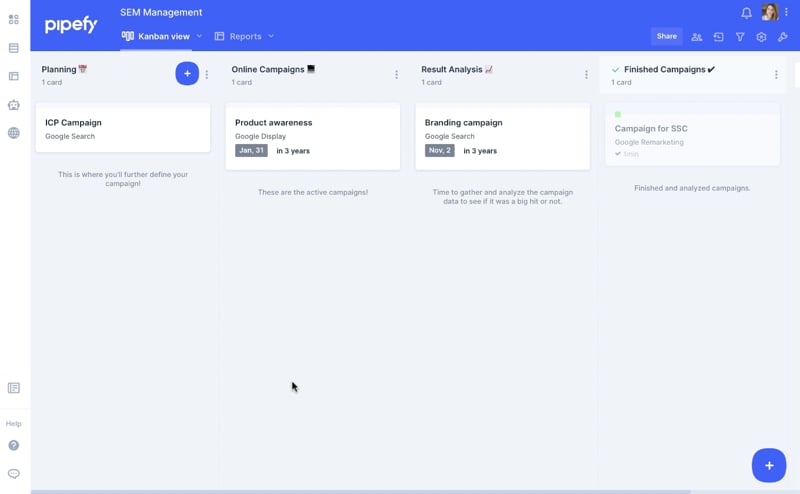Open the members icon beside Share

point(697,37)
